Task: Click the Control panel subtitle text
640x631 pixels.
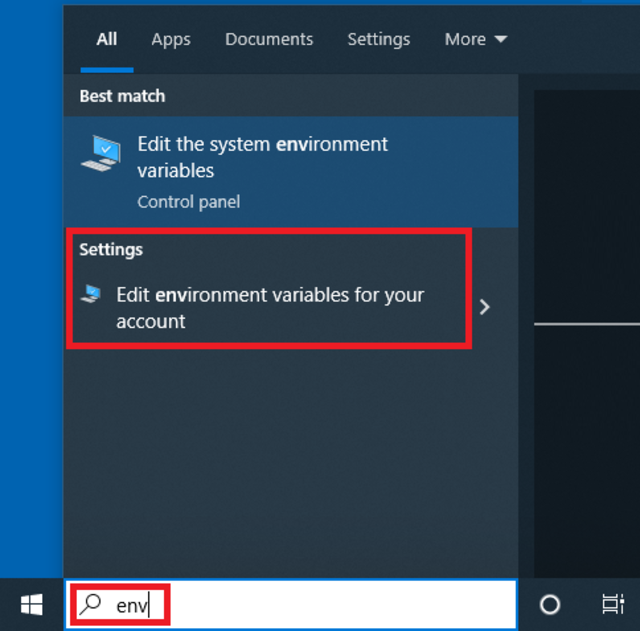Action: tap(189, 202)
